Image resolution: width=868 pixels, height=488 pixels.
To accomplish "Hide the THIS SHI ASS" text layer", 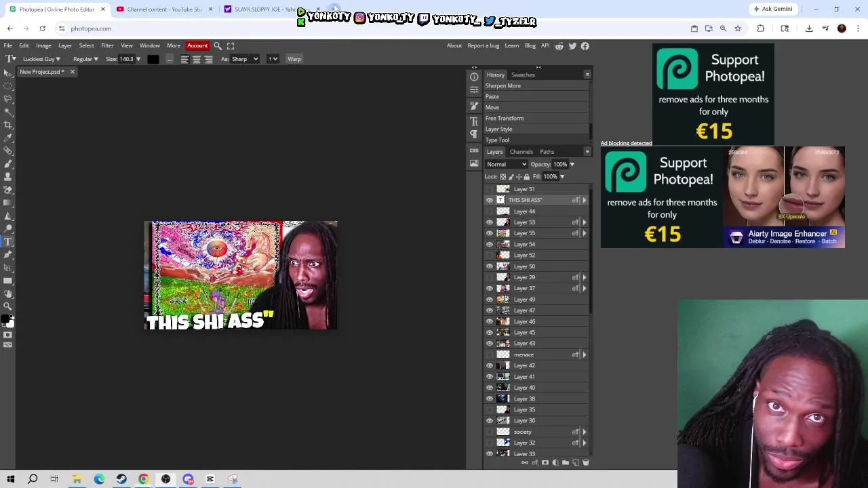I will coord(490,200).
